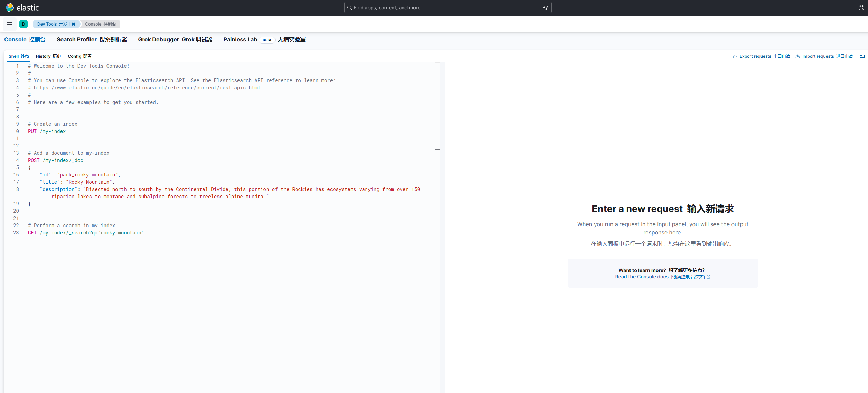
Task: Open the Grok Debugger tab
Action: coord(175,40)
